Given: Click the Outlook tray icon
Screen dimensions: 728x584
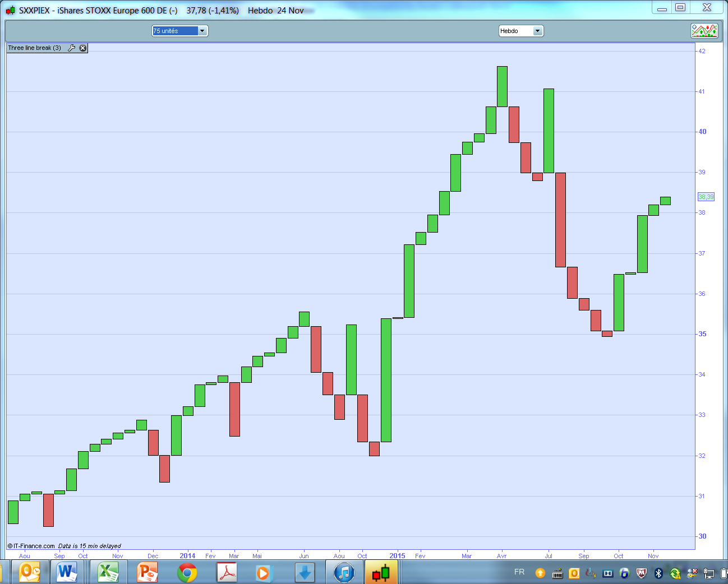Looking at the screenshot, I should coord(574,573).
